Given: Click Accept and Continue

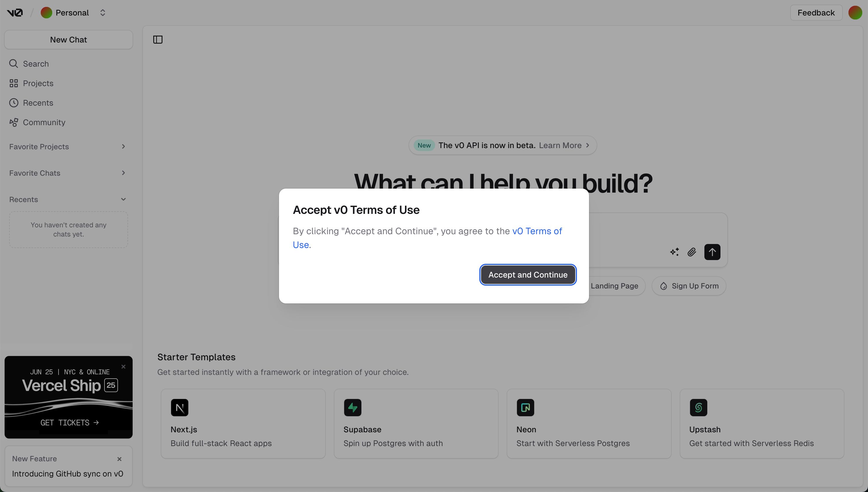Looking at the screenshot, I should click(x=528, y=275).
